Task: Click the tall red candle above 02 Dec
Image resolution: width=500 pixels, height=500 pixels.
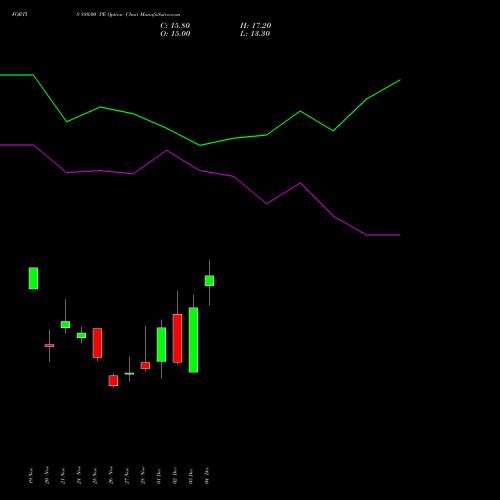Action: [177, 338]
